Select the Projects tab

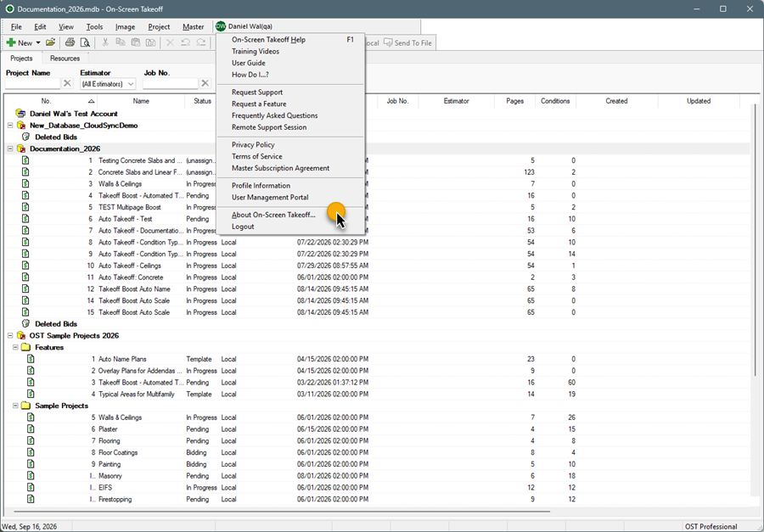(x=21, y=58)
